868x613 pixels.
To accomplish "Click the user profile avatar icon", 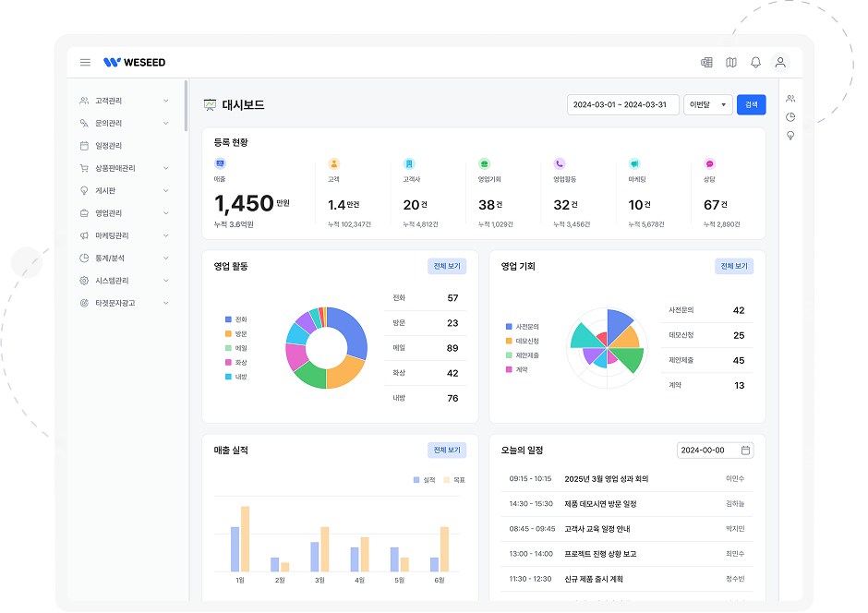I will pos(780,63).
